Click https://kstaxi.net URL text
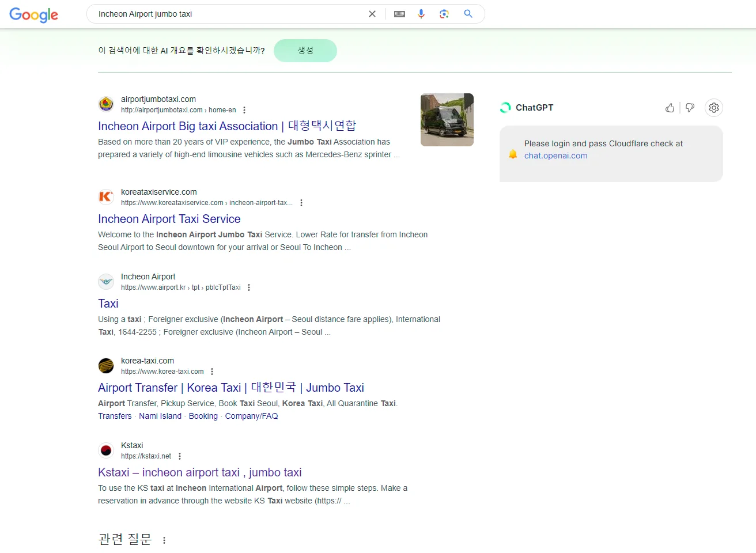Screen dimensions: 756x553 146,456
